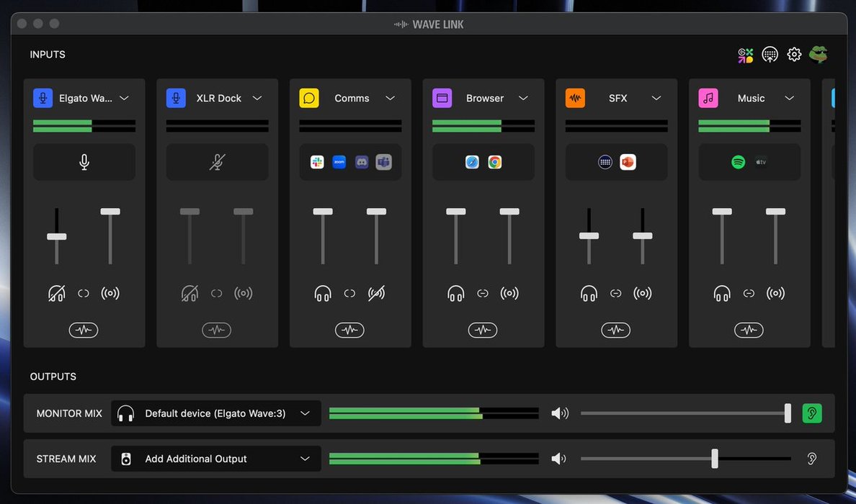Viewport: 856px width, 504px height.
Task: Link the Elgato Wave channel faders
Action: (84, 293)
